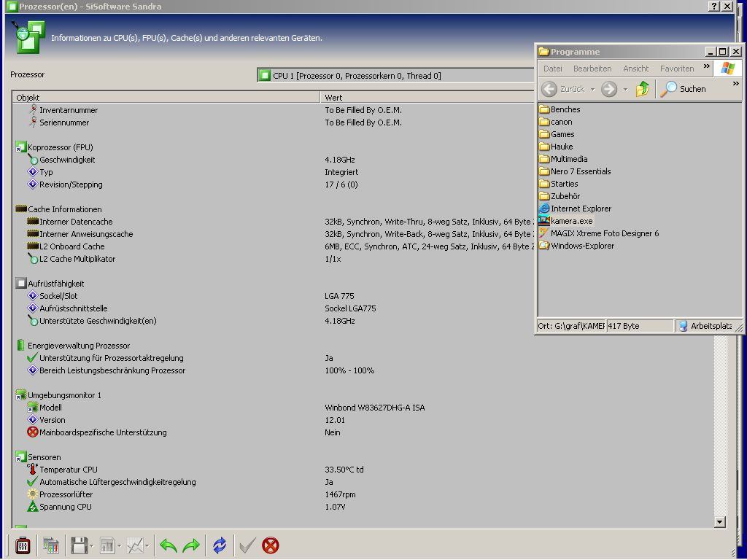Click red cross icon beside Mainboardspezifische Unterstützung
This screenshot has width=747, height=560.
tap(32, 432)
